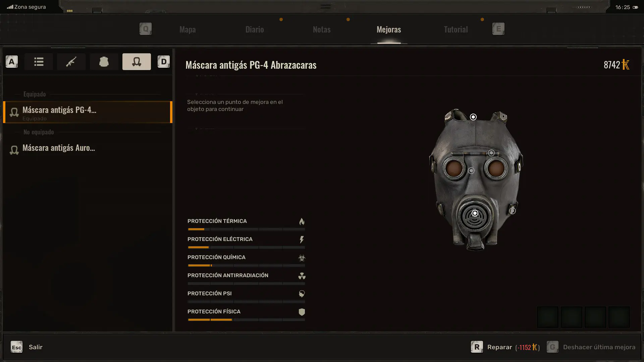Viewport: 644px width, 362px height.
Task: Click the signal strength Zona segura indicator
Action: click(26, 7)
